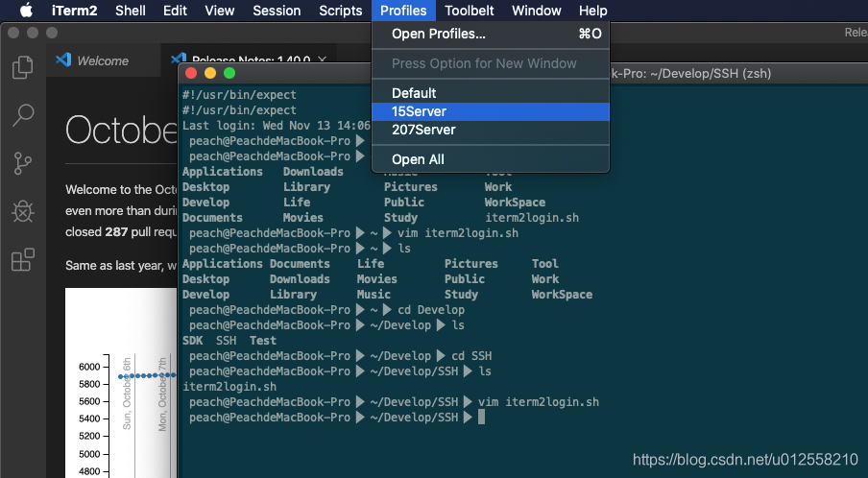Open VS Code Explorer files icon

(x=23, y=67)
